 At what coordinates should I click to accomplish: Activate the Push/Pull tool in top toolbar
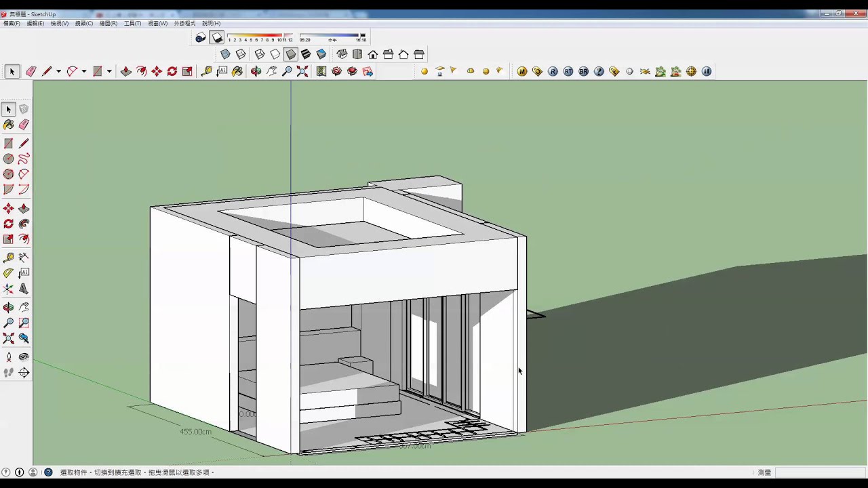point(126,71)
